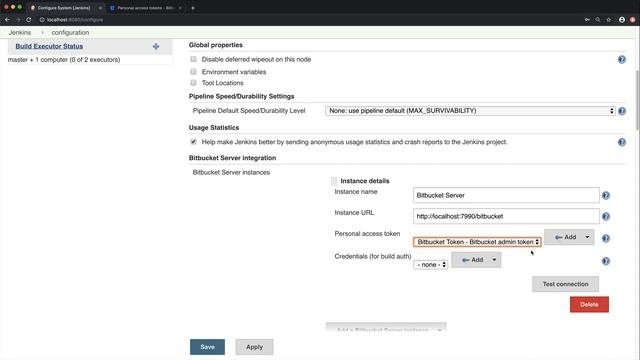Screen dimensions: 640x360
Task: Switch to Configure System [Jenkins] tab
Action: (x=64, y=8)
